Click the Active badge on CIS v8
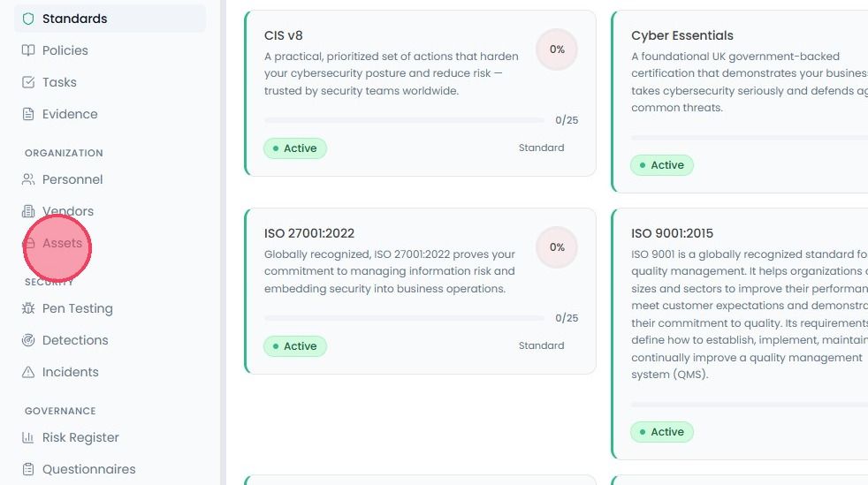This screenshot has width=868, height=485. [295, 148]
